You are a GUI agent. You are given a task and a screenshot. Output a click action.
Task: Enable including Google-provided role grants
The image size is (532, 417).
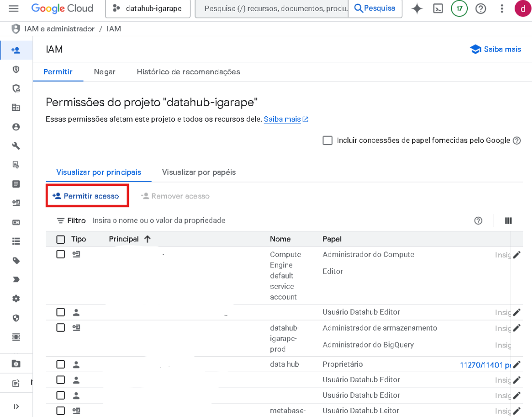point(328,140)
